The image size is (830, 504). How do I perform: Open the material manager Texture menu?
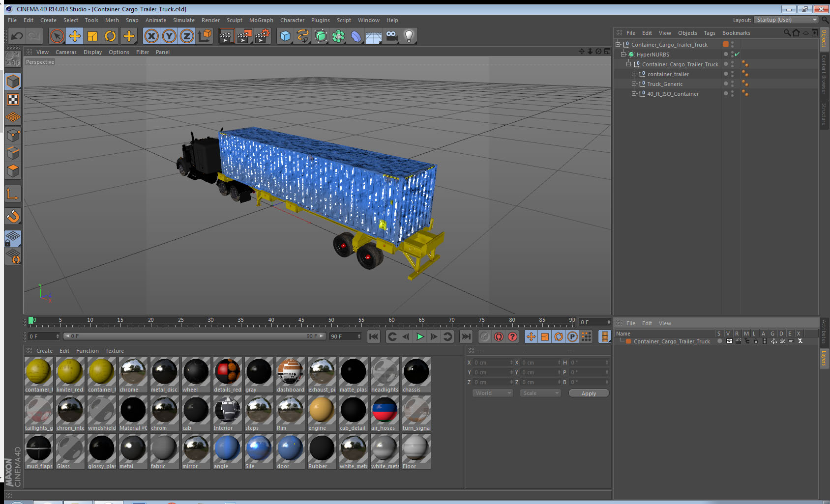click(115, 351)
